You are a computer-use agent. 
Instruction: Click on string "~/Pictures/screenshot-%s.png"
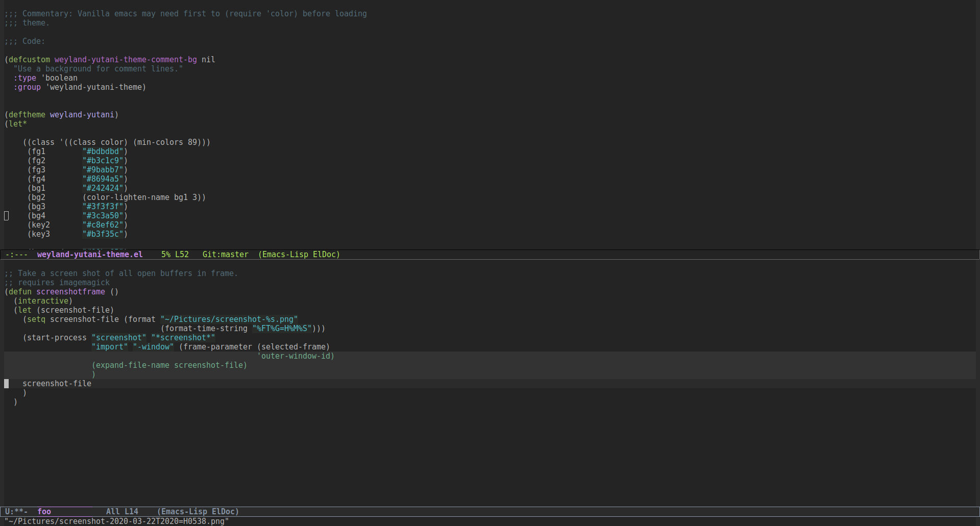tap(229, 319)
